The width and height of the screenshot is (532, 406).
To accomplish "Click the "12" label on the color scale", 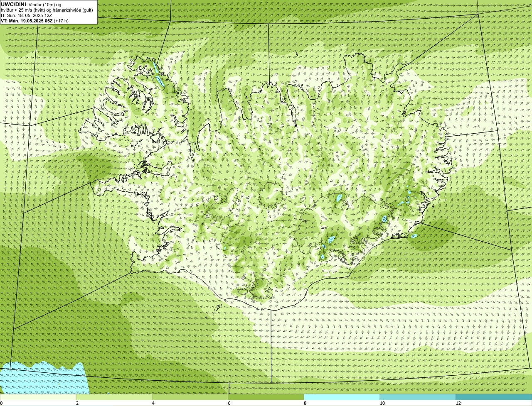I will pos(458,403).
